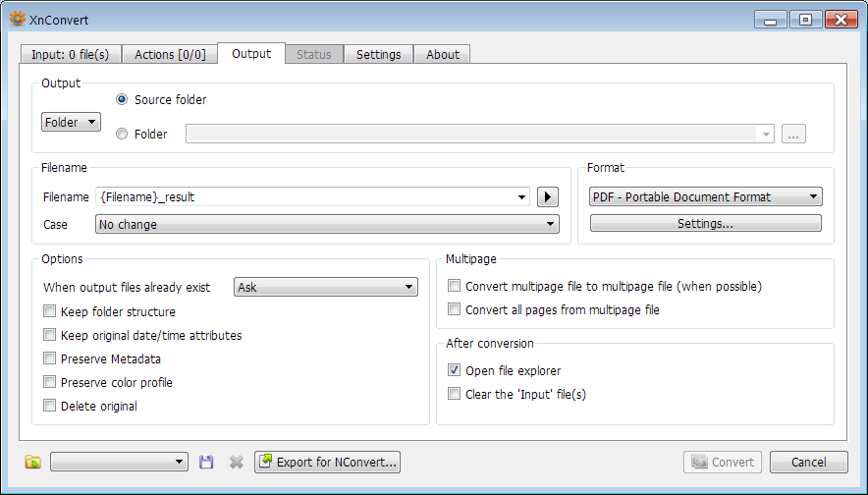Enable Convert all pages from multipage file
This screenshot has width=868, height=495.
point(454,309)
